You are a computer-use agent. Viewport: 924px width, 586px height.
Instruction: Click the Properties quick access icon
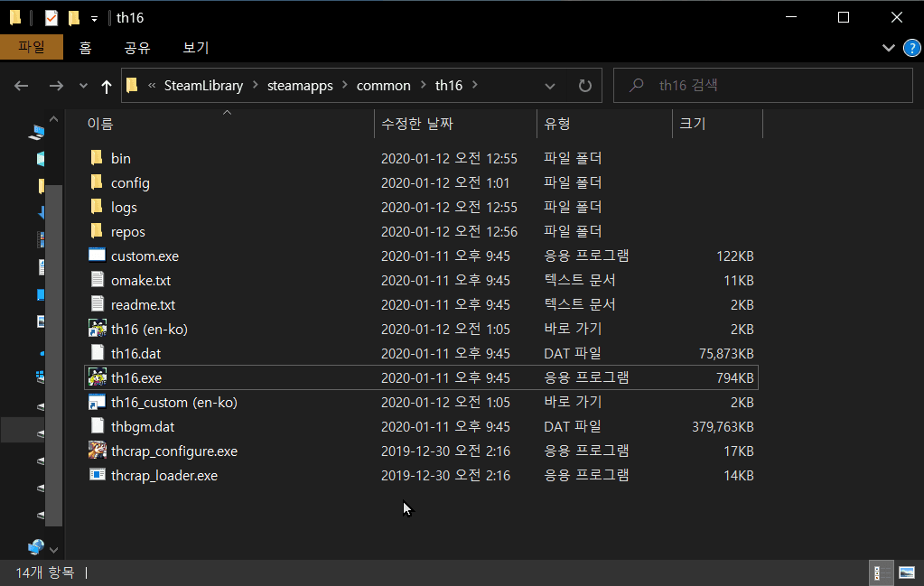click(x=51, y=18)
